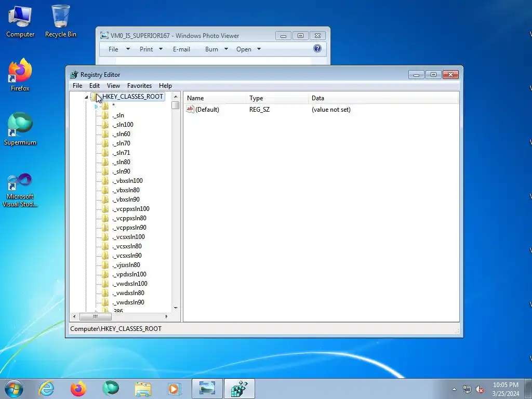532x399 pixels.
Task: Open the Recycle Bin desktop icon
Action: pyautogui.click(x=60, y=21)
